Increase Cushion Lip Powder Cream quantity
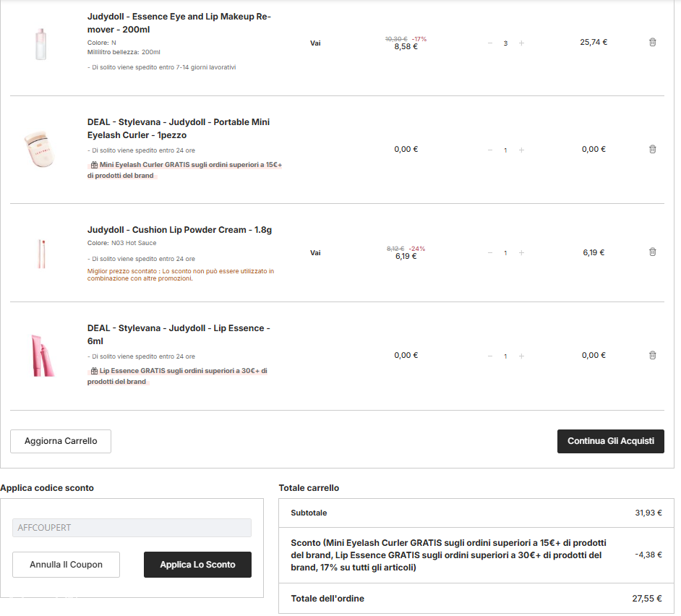 click(x=521, y=253)
